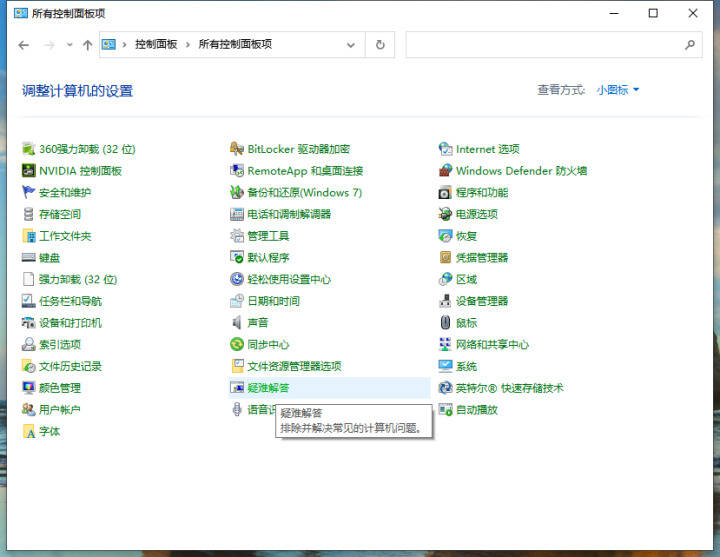Open the 360强力卸载 (32 位) icon
This screenshot has width=720, height=557.
(x=28, y=149)
